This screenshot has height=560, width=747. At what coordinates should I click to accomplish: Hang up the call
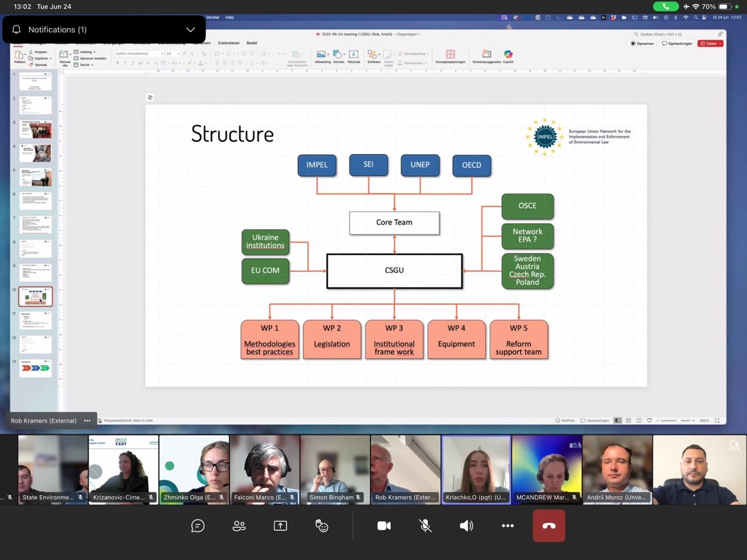tap(549, 526)
